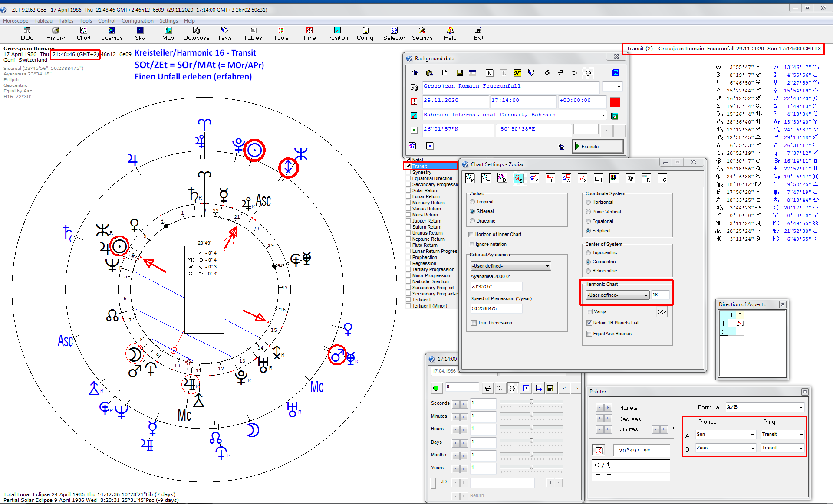Select the Tropical zodiac radio button
This screenshot has width=833, height=504.
pos(472,202)
